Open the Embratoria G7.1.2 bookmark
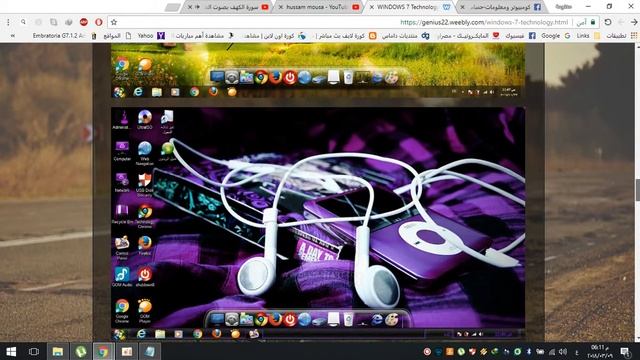 tap(64, 36)
